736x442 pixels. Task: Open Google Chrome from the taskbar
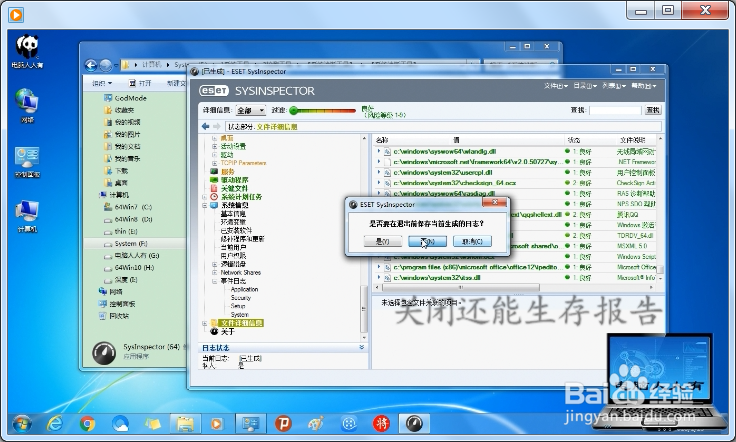pos(87,424)
